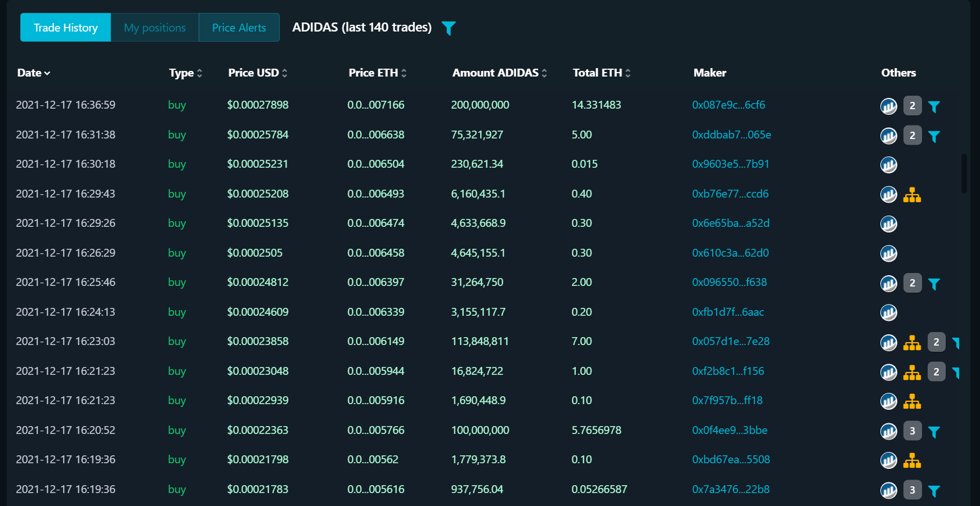This screenshot has height=506, width=980.
Task: Click the orange hierarchy icon for 0xbd67ea...5508
Action: tap(912, 460)
